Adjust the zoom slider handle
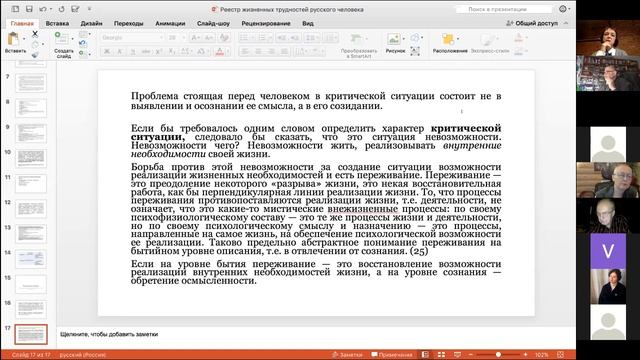 coord(498,355)
